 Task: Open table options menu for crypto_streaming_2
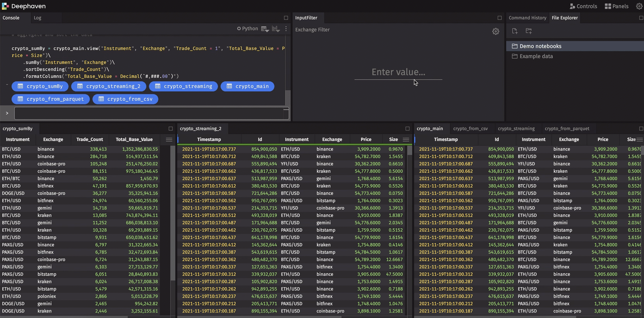click(406, 139)
